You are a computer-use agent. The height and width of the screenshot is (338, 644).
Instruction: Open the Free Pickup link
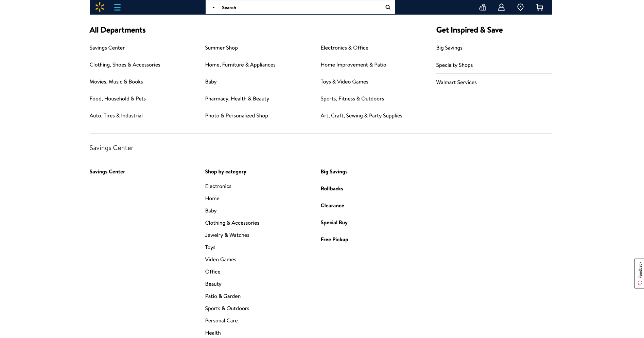(334, 240)
